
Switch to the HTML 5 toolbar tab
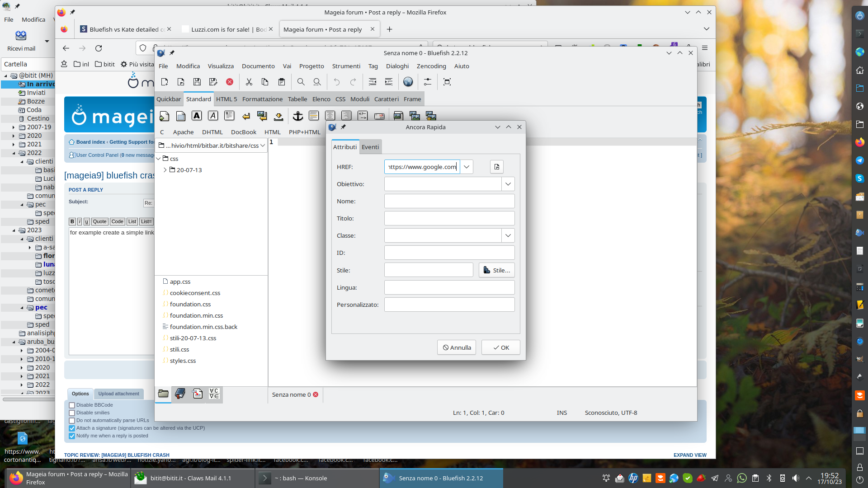[226, 99]
